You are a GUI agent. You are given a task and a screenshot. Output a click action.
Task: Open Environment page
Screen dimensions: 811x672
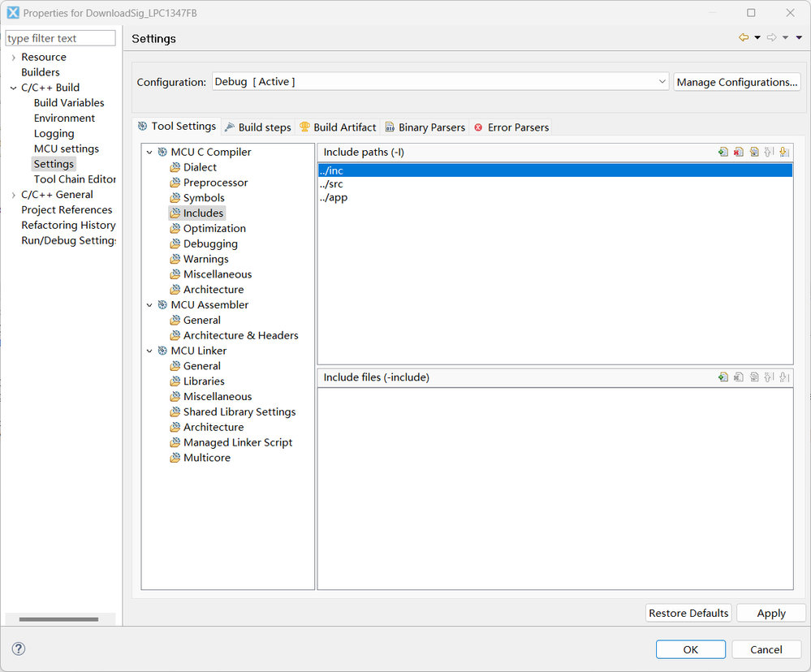coord(64,118)
